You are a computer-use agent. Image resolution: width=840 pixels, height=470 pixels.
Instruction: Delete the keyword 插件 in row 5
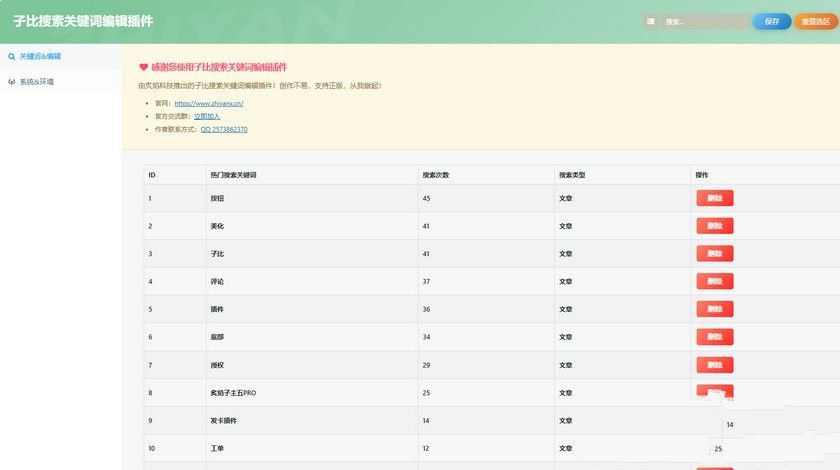pos(714,309)
